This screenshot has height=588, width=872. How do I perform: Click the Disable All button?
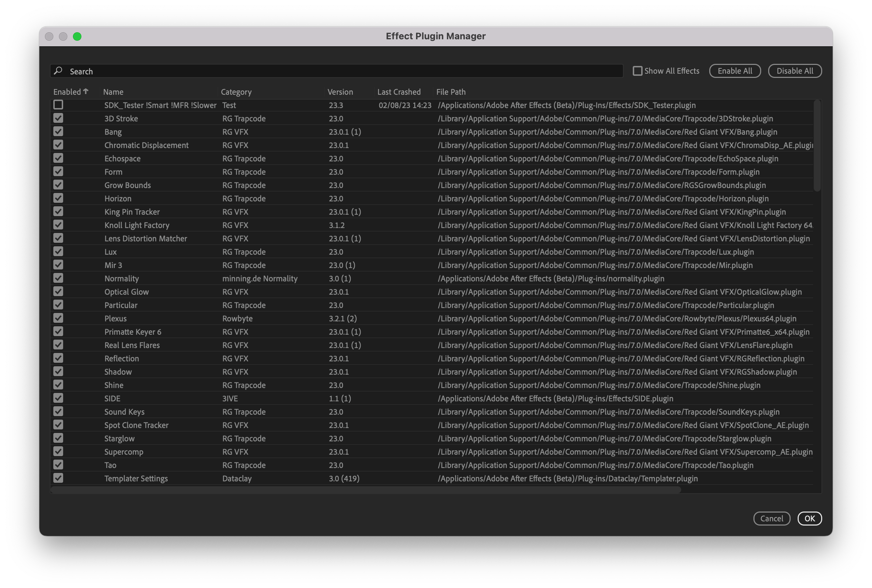coord(794,71)
